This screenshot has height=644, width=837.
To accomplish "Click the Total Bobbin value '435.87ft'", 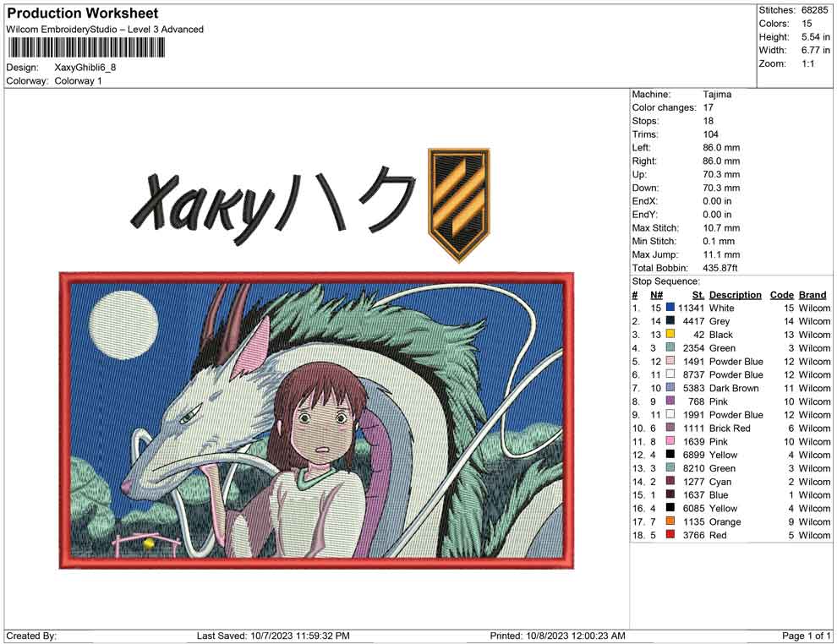I will (x=719, y=268).
